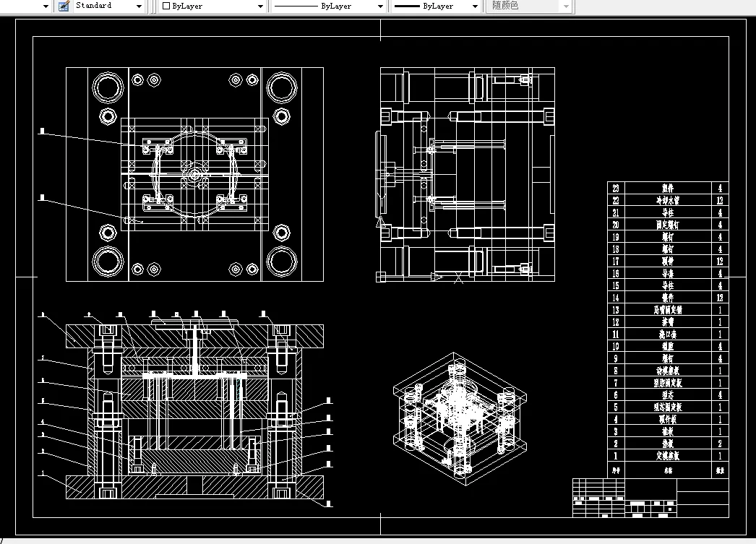Open the ByLayer color control dropdown
This screenshot has width=756, height=544.
[260, 7]
